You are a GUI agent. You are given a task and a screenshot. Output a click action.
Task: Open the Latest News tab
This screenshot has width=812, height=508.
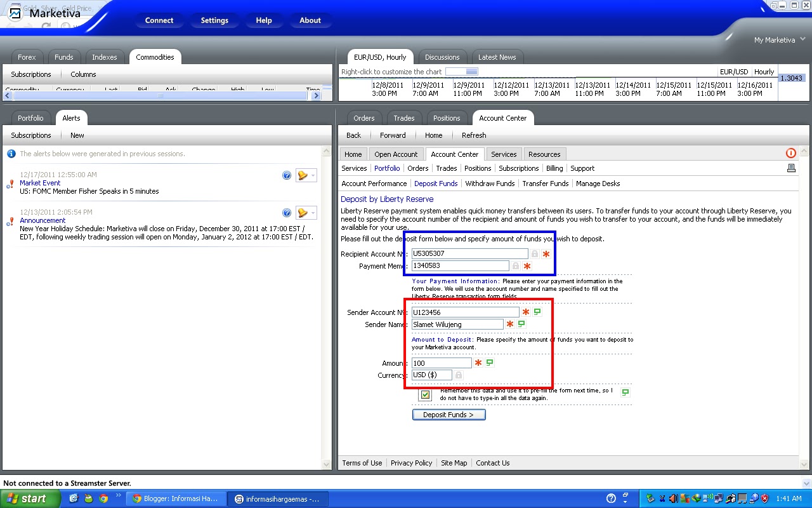click(x=497, y=57)
